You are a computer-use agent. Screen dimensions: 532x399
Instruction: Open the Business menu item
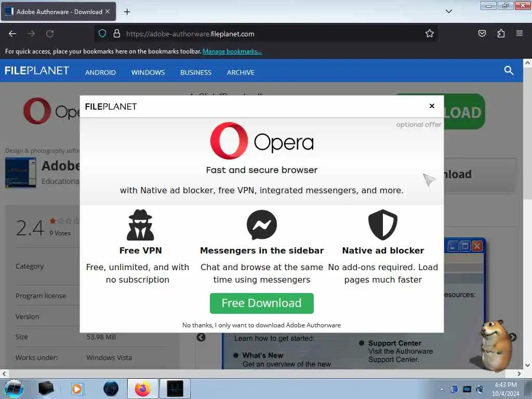pos(196,72)
